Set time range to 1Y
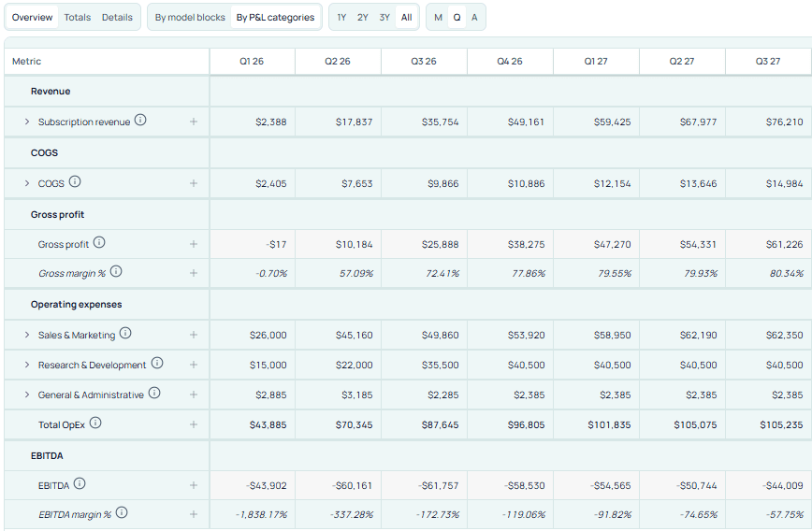This screenshot has height=531, width=812. coord(341,17)
